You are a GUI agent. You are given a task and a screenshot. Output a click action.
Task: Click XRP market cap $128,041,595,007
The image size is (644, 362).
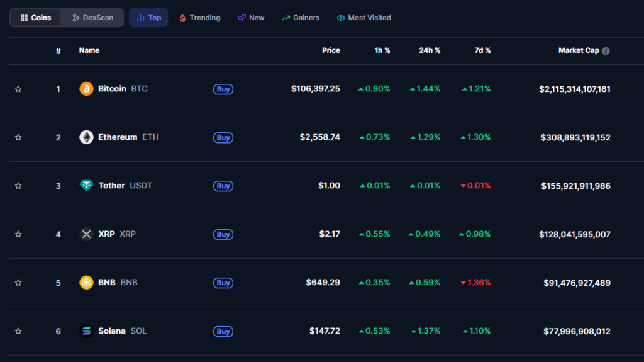575,234
